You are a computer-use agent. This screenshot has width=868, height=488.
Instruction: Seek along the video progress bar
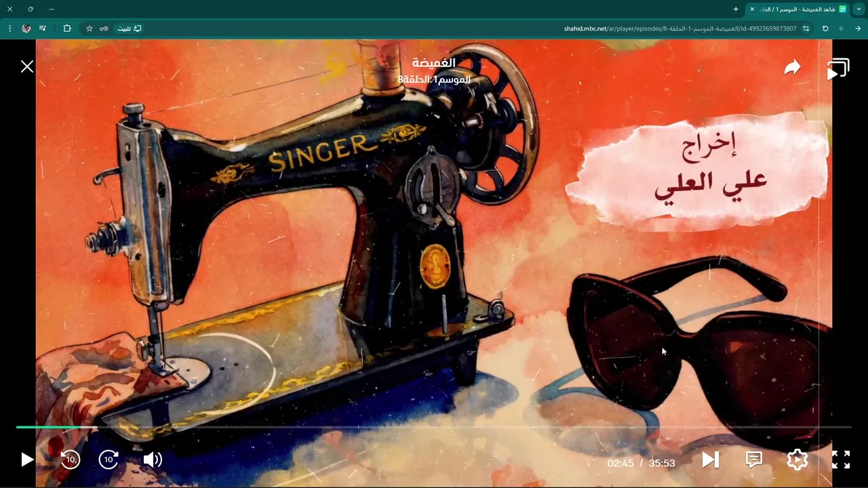pyautogui.click(x=434, y=427)
